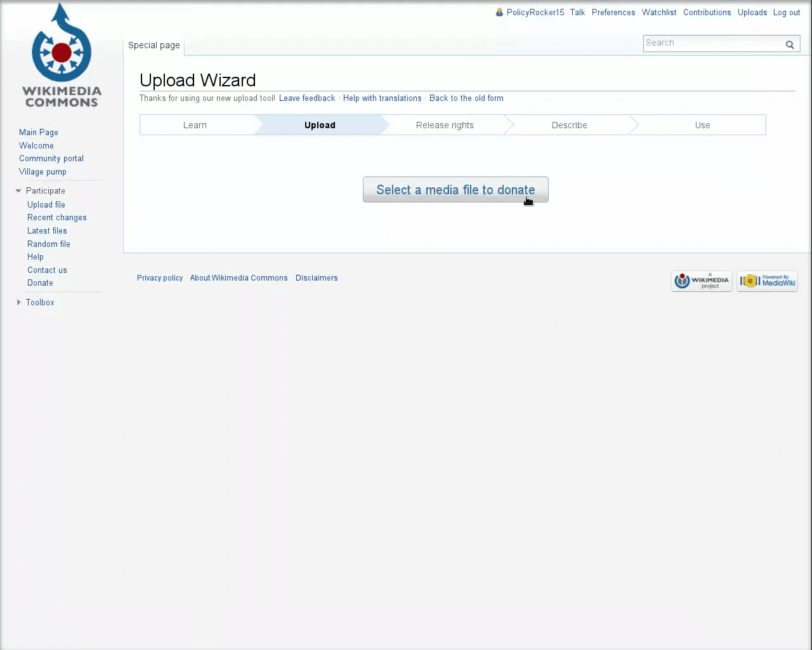The width and height of the screenshot is (812, 650).
Task: Click the Donate sidebar link
Action: point(40,283)
